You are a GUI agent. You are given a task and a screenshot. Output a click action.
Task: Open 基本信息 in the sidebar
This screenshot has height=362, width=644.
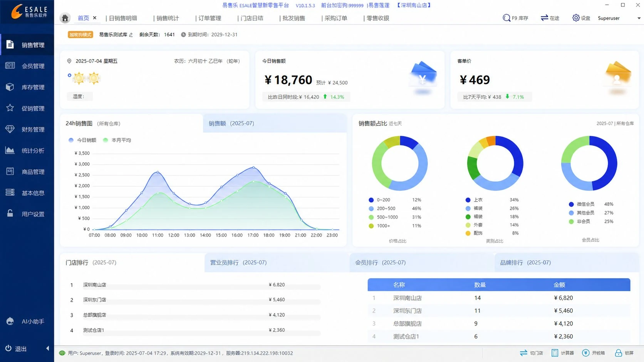pos(27,193)
